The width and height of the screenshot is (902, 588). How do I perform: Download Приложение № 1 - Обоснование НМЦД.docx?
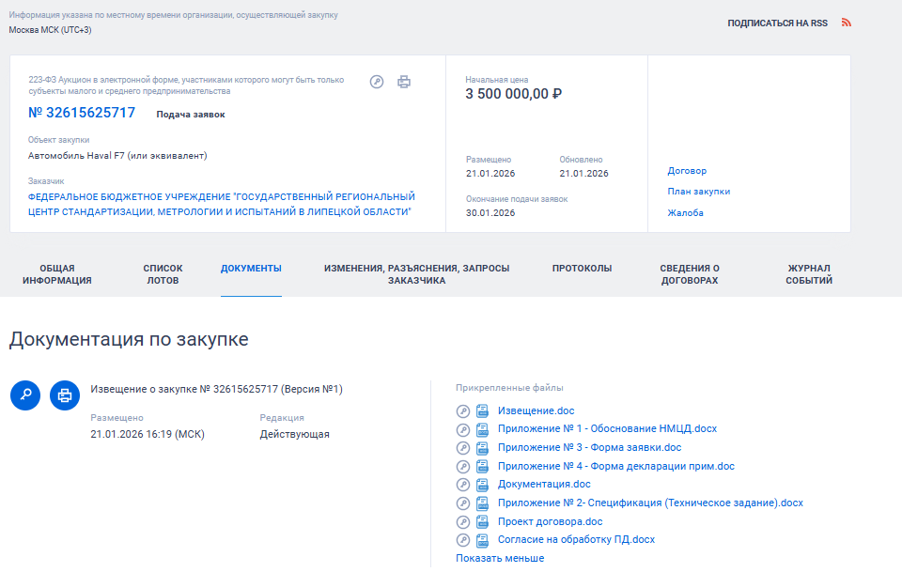[x=607, y=428]
